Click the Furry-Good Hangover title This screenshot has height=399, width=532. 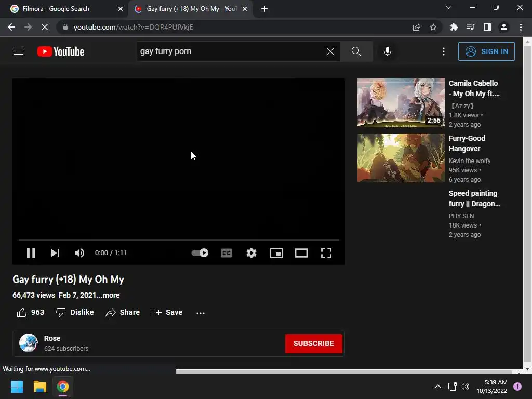(467, 143)
